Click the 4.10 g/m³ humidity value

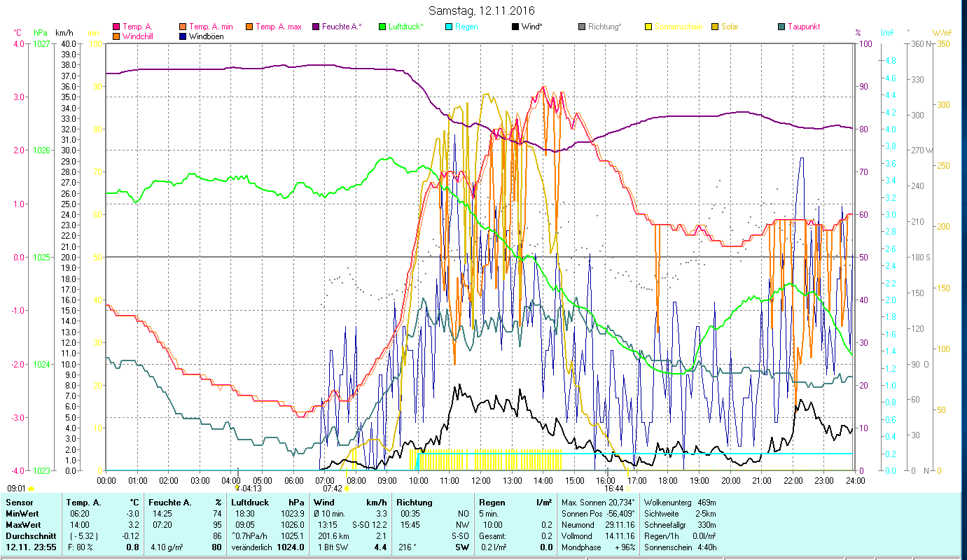pyautogui.click(x=167, y=547)
